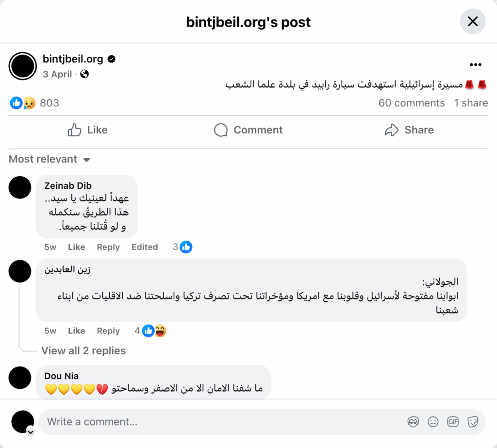497x448 pixels.
Task: Click the avatar sticker icon in comment box
Action: (x=413, y=422)
